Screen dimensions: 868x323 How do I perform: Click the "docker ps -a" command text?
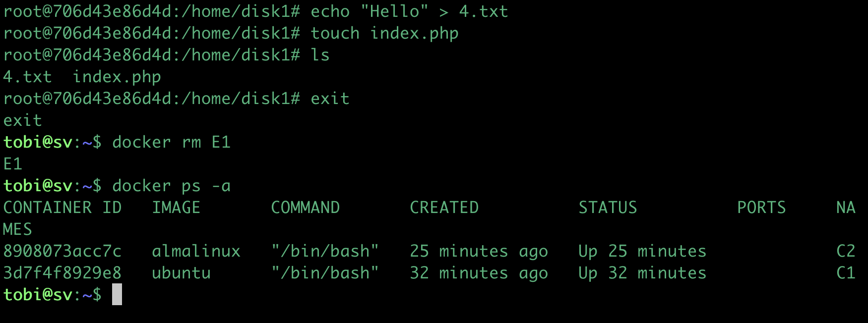click(x=171, y=186)
